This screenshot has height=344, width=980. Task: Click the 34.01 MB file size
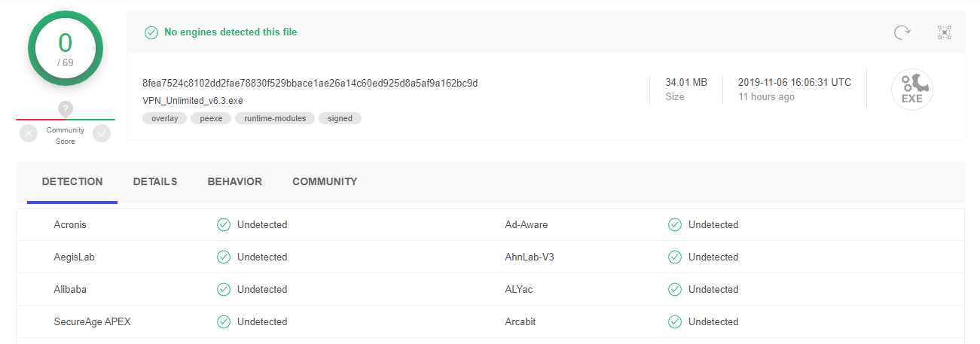tap(686, 82)
